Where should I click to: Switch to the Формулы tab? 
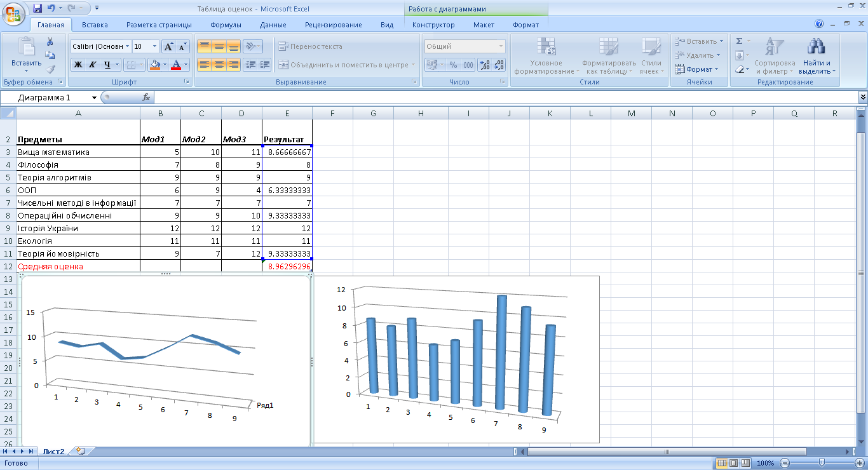pyautogui.click(x=226, y=25)
